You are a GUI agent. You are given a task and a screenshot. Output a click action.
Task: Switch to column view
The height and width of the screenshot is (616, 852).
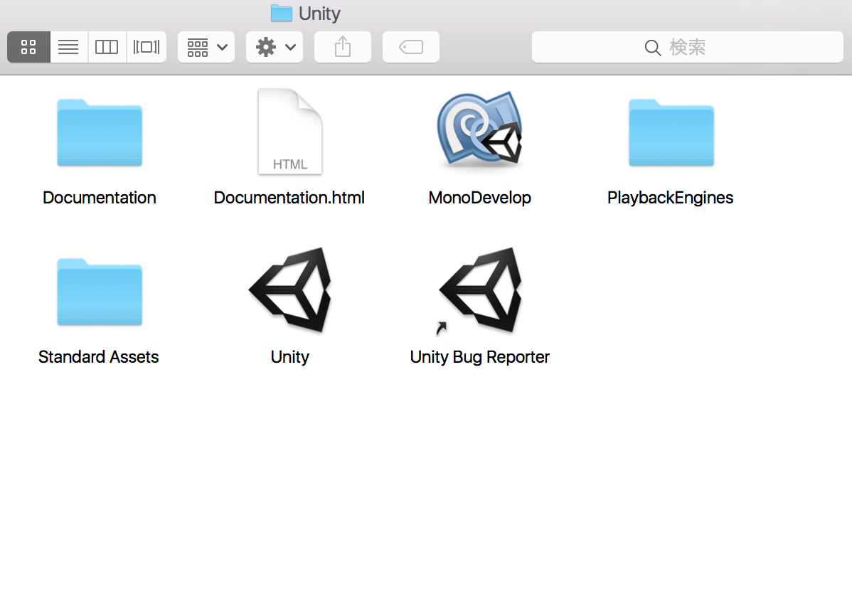[107, 47]
